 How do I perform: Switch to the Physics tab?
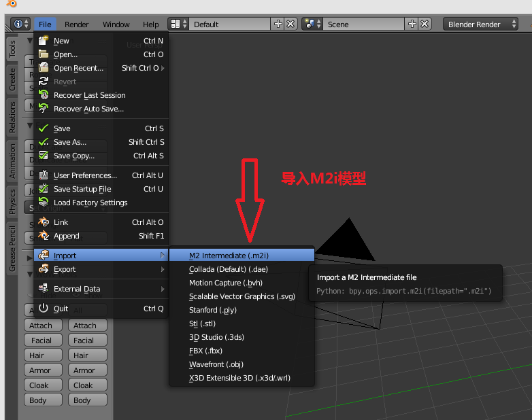(x=12, y=202)
